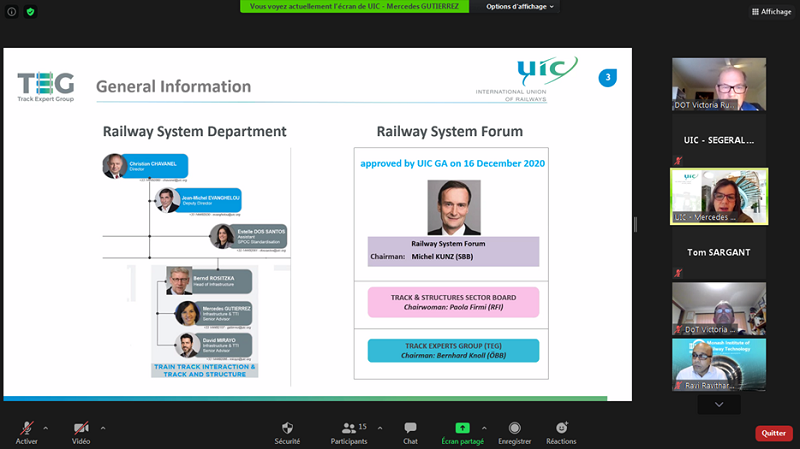Click the Jean-Michel EVANGHELOU card
The height and width of the screenshot is (449, 800).
click(198, 200)
